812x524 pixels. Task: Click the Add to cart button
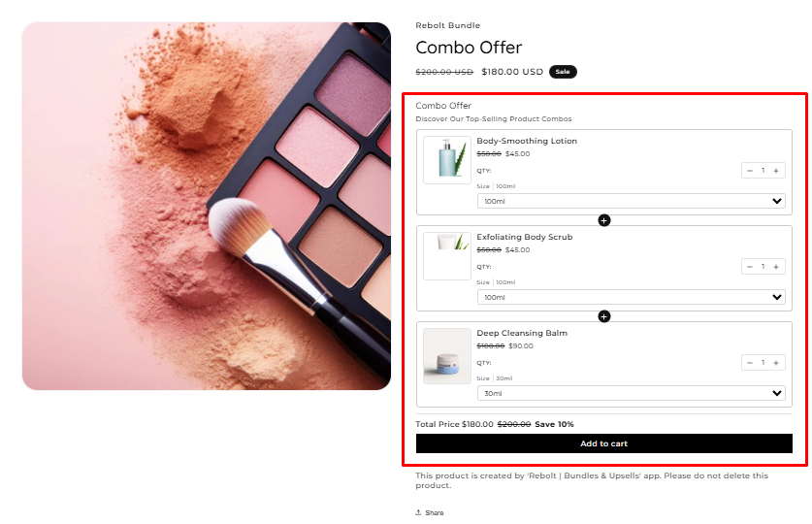(603, 443)
